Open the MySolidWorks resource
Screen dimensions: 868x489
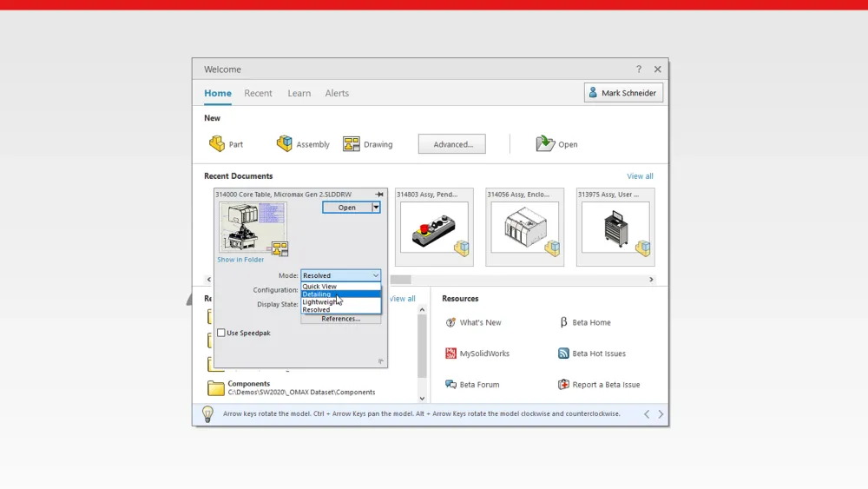click(477, 354)
